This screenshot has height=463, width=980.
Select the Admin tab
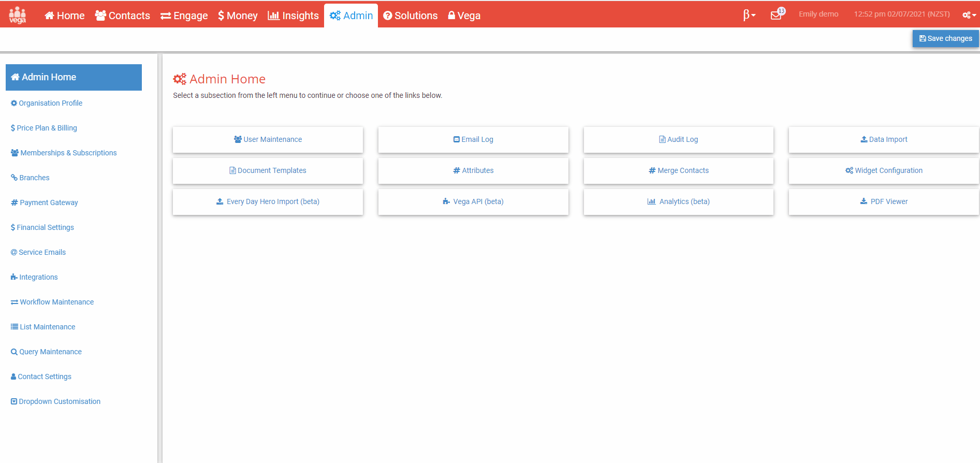[351, 16]
